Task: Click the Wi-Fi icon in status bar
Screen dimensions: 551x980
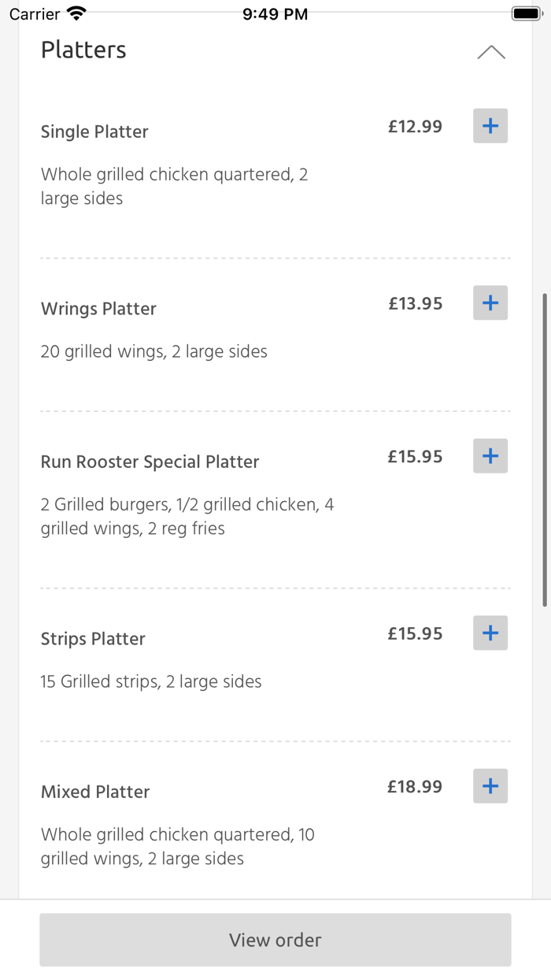Action: (x=76, y=12)
